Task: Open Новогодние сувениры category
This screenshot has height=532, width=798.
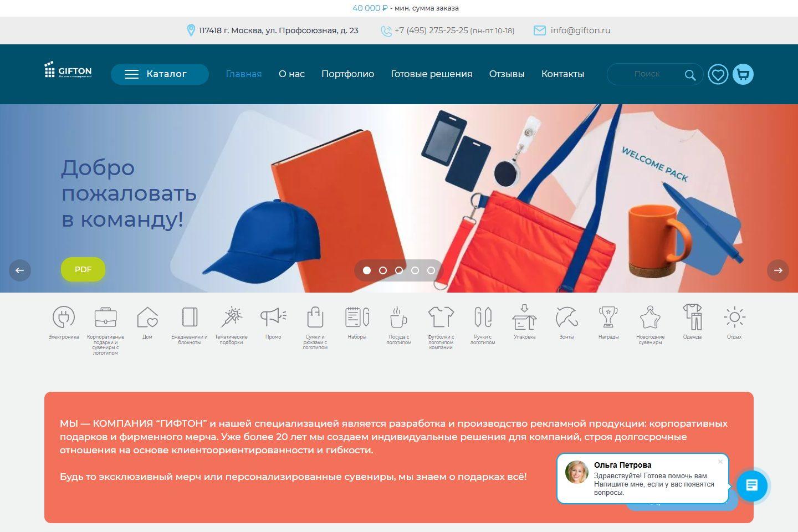Action: tap(651, 318)
